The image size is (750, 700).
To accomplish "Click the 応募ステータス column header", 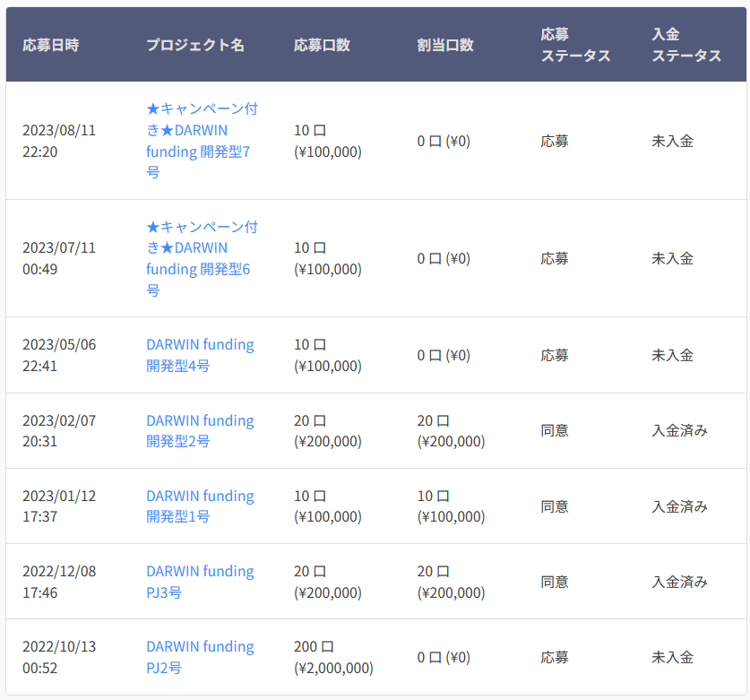I will pyautogui.click(x=575, y=45).
